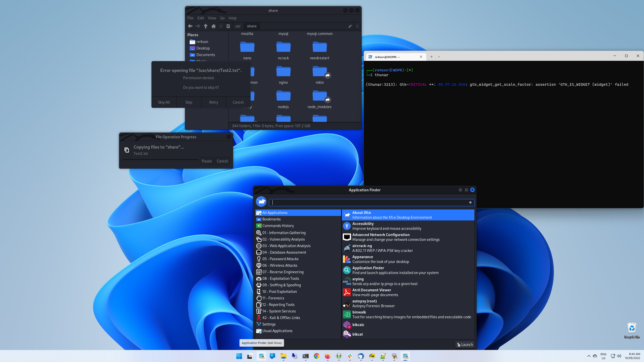Collapse Application Finder with the up-arrow icon
This screenshot has width=644, height=362.
(x=470, y=203)
